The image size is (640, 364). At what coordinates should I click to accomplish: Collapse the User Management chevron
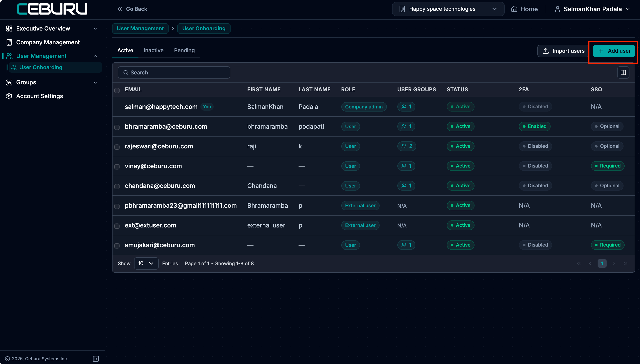click(x=95, y=56)
